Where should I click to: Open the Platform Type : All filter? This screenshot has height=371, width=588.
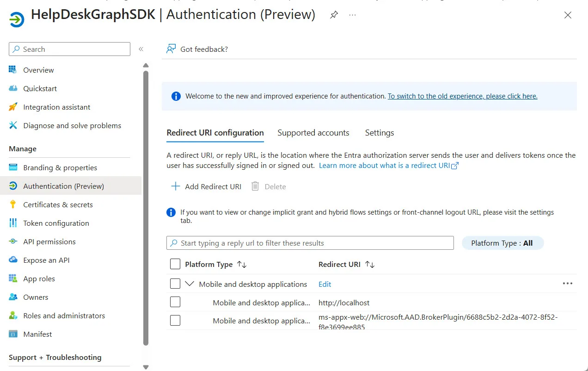[x=502, y=243]
